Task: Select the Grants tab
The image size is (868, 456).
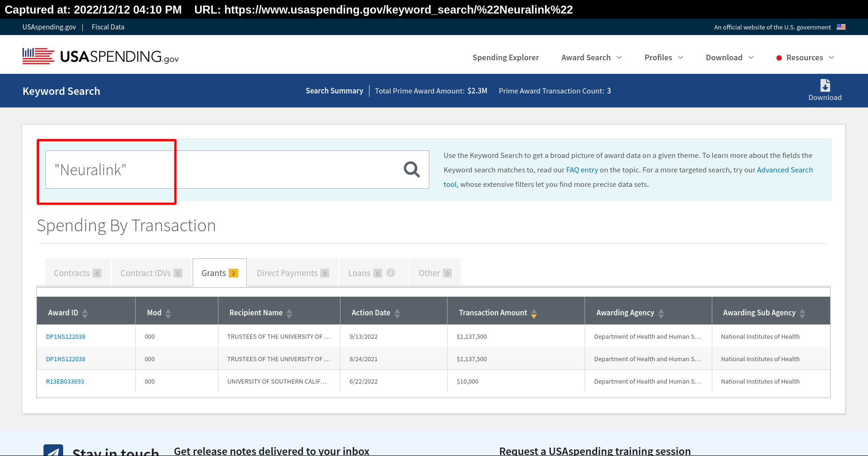Action: point(220,272)
